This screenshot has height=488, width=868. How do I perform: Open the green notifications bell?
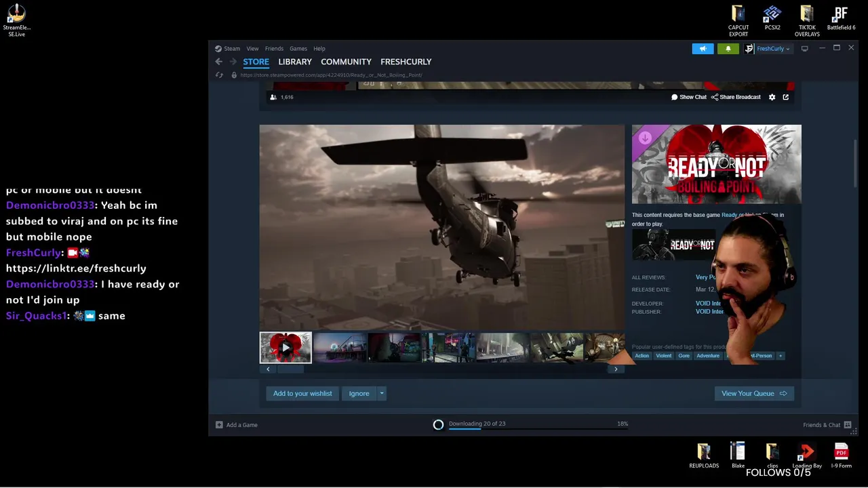pyautogui.click(x=728, y=49)
